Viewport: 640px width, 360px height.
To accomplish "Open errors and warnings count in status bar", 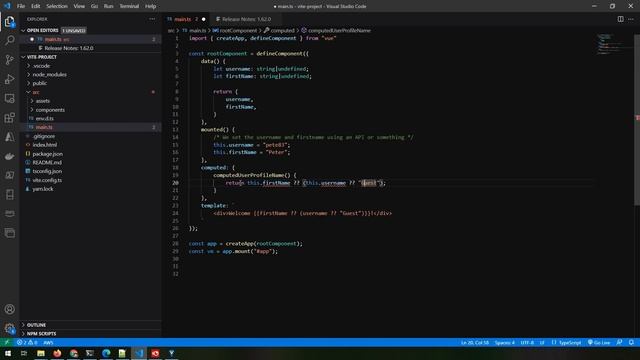I will coord(27,342).
